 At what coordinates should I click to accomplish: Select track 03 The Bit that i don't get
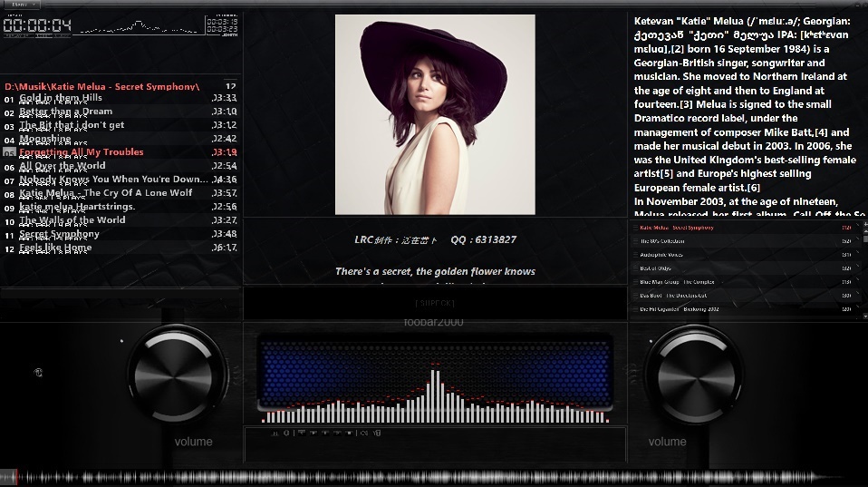click(x=121, y=126)
